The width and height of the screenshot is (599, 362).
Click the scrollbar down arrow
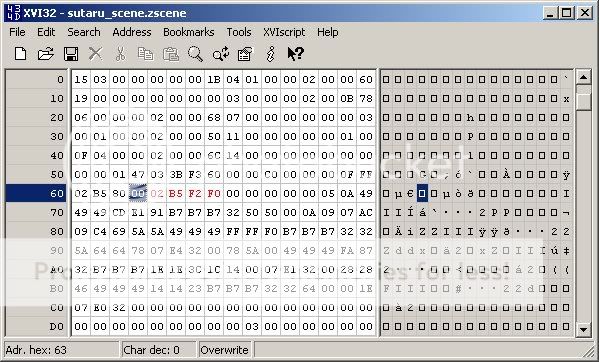[583, 329]
